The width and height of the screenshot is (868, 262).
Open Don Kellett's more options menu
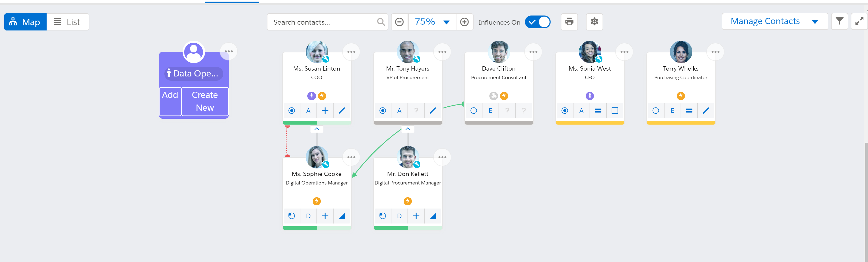[x=442, y=157]
